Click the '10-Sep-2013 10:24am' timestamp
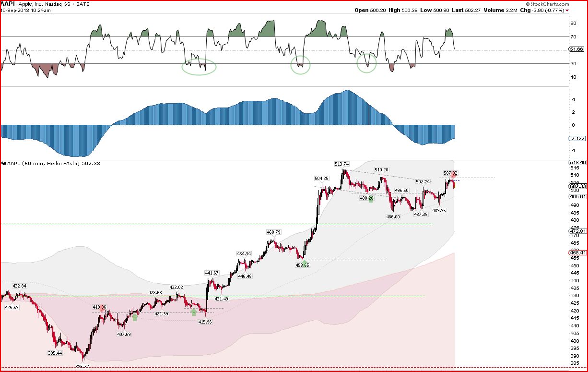This screenshot has width=588, height=372. tap(26, 10)
